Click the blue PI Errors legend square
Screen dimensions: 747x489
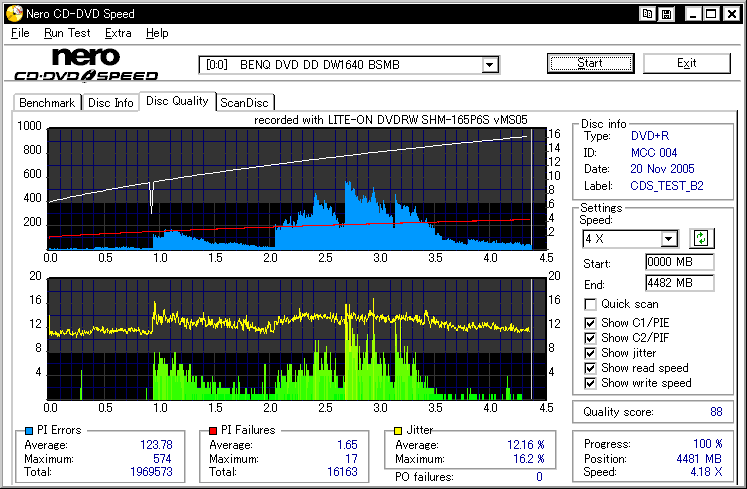coord(29,431)
